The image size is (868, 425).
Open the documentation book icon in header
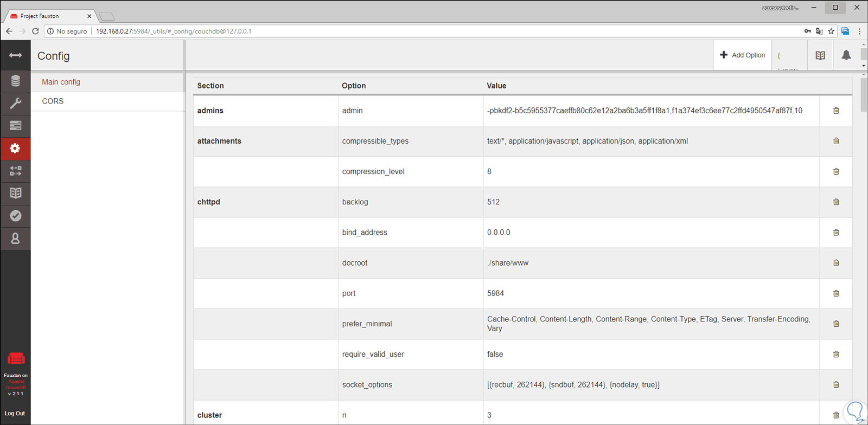(820, 55)
